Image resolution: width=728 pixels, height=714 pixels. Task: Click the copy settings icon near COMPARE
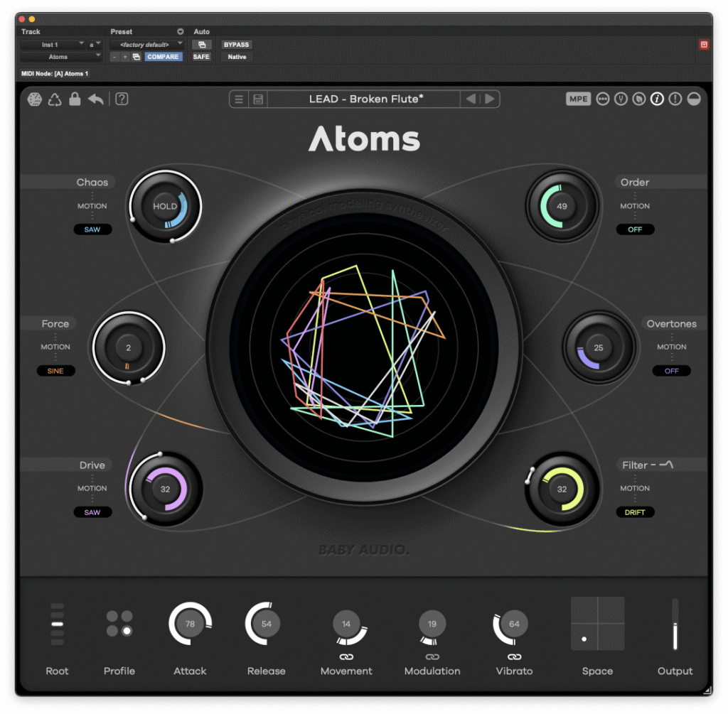[136, 57]
